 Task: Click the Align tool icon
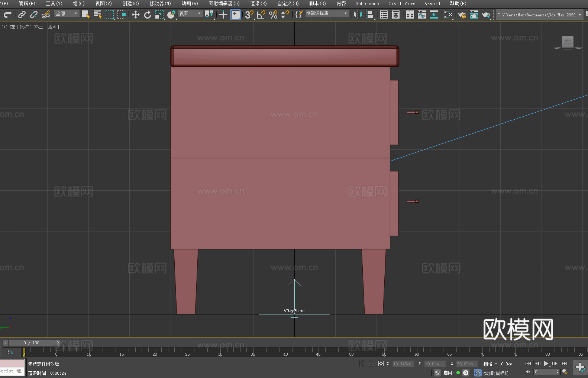coord(370,14)
